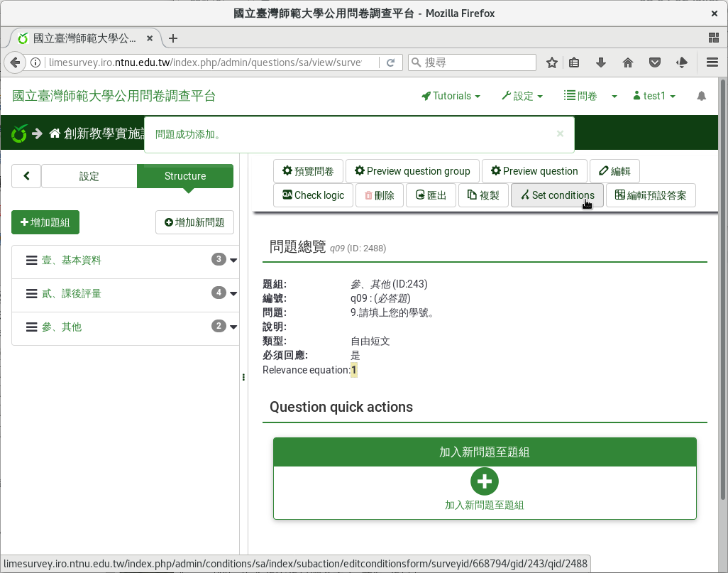Image resolution: width=728 pixels, height=573 pixels.
Task: Click 編輯預設答案 button
Action: pyautogui.click(x=651, y=195)
